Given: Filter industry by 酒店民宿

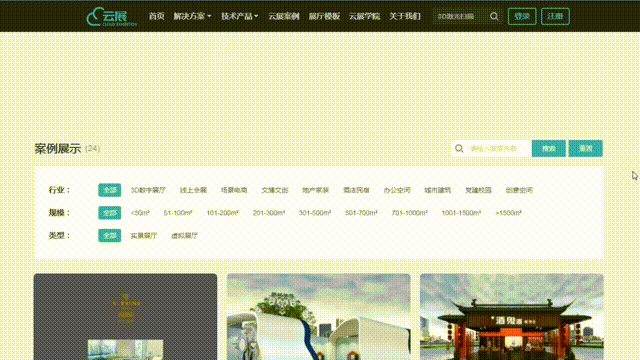Looking at the screenshot, I should (x=356, y=190).
